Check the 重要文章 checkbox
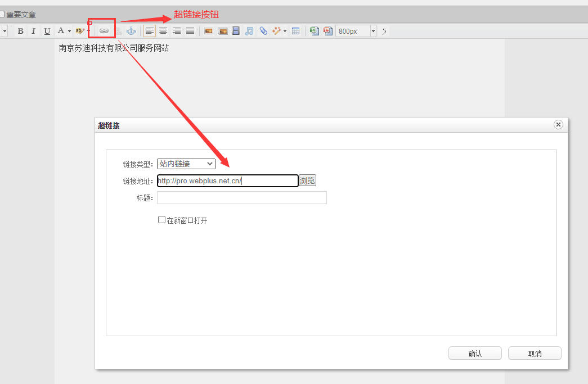Viewport: 588px width, 384px height. [2, 15]
